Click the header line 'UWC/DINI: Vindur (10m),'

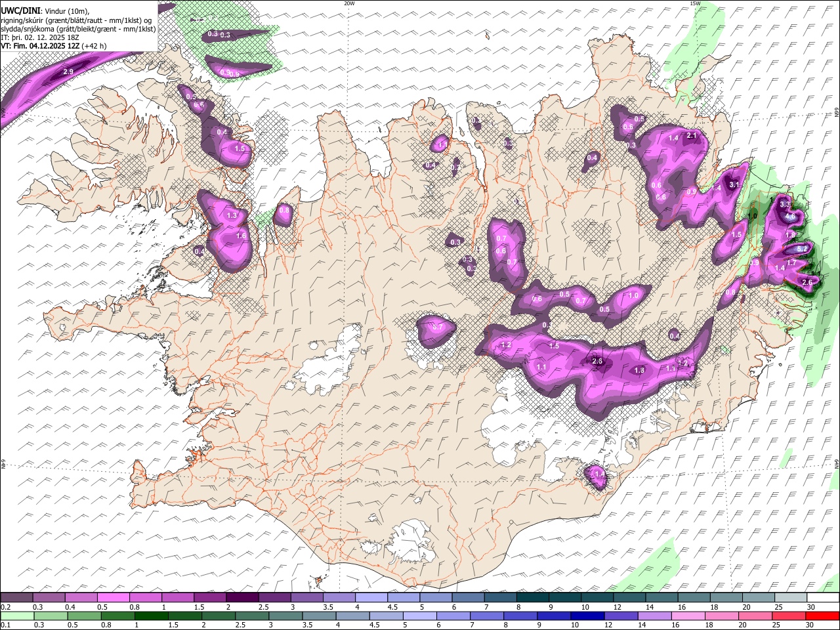[x=45, y=11]
